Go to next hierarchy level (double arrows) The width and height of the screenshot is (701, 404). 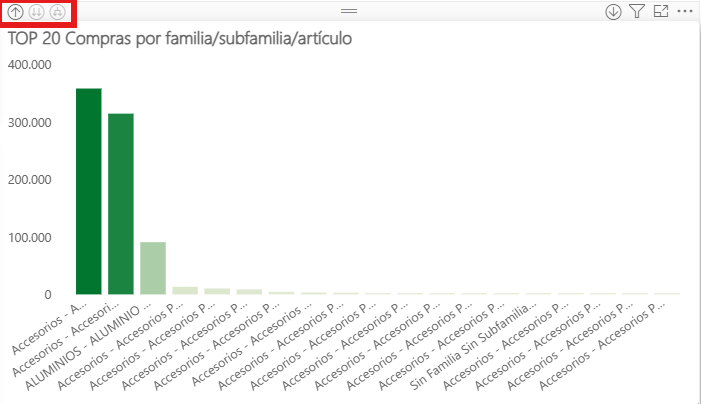point(37,12)
